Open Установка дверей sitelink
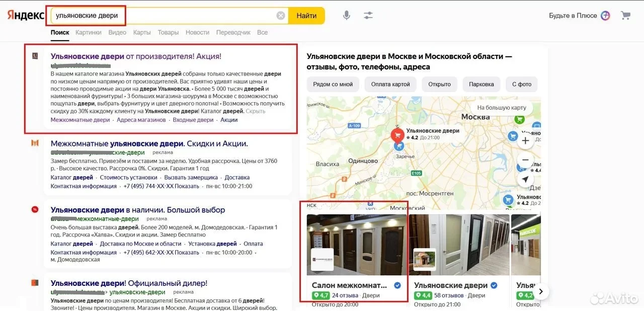The image size is (644, 311). [x=213, y=244]
